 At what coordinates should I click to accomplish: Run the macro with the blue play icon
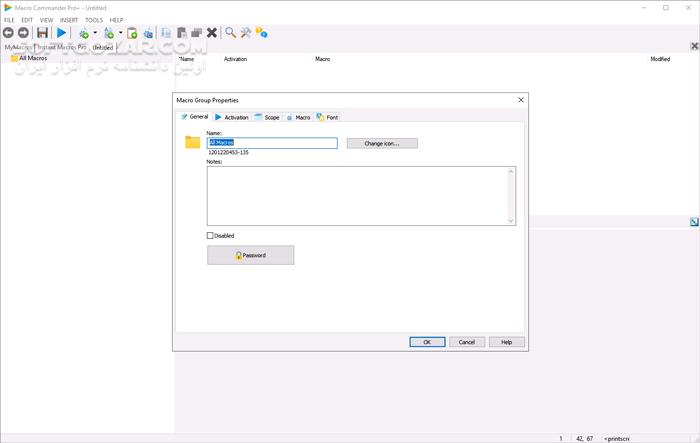coord(62,33)
